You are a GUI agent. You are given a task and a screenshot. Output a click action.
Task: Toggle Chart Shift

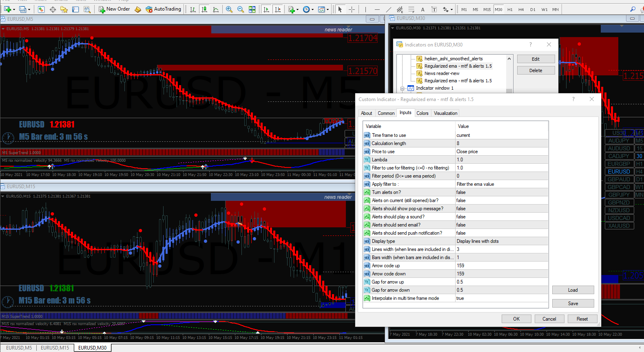click(278, 9)
